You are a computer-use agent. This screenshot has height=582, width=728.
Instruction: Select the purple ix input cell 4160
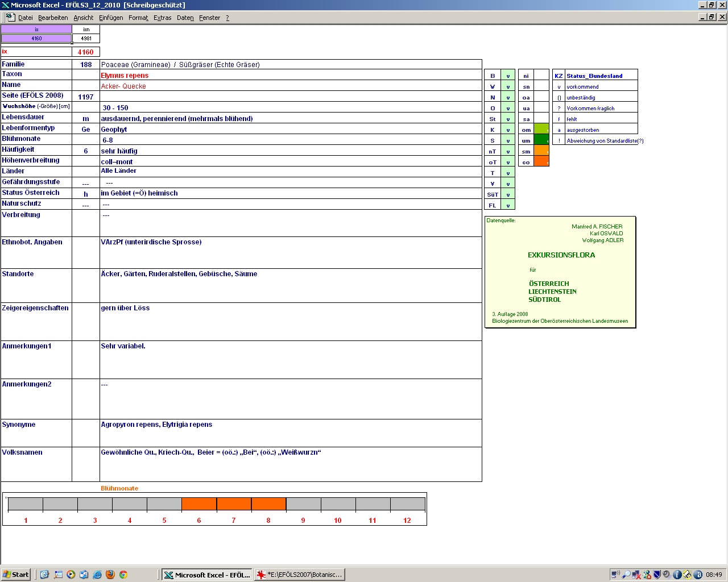click(x=36, y=39)
